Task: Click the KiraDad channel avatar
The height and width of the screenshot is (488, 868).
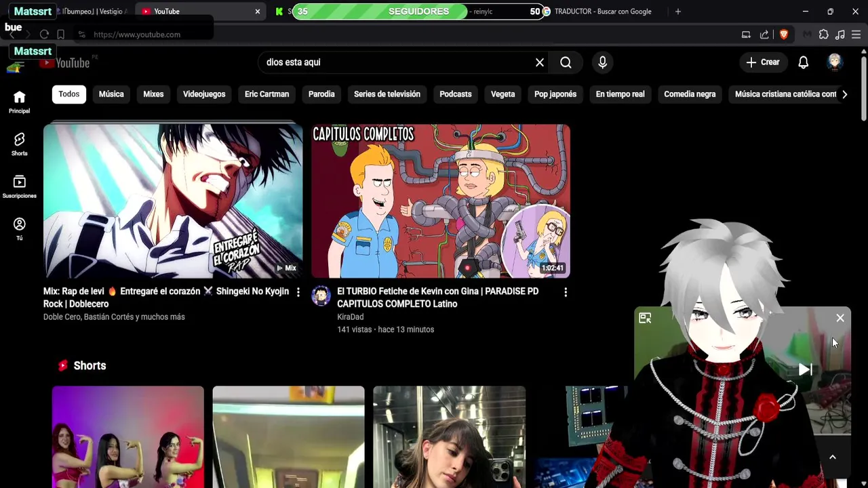Action: coord(321,296)
